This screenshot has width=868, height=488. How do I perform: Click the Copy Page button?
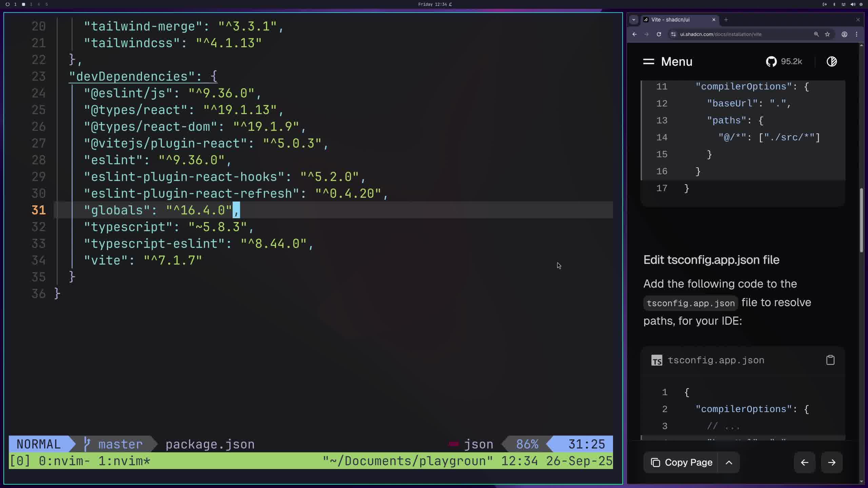point(682,462)
